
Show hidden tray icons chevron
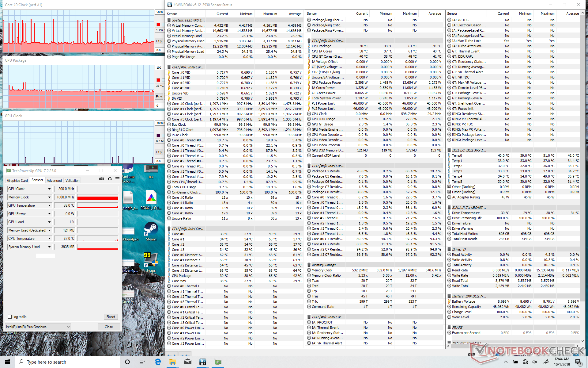505,362
